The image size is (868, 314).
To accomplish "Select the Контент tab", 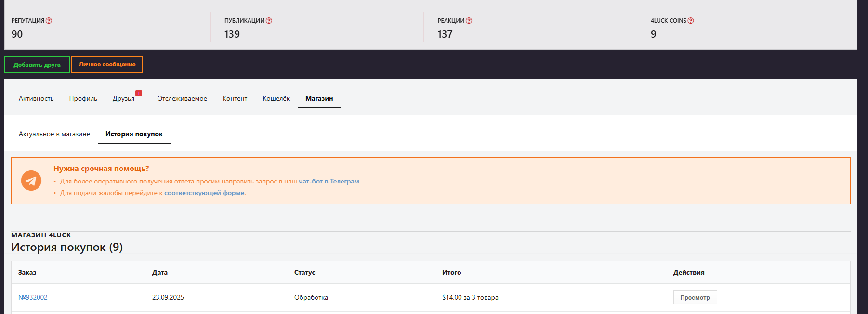I will tap(235, 98).
